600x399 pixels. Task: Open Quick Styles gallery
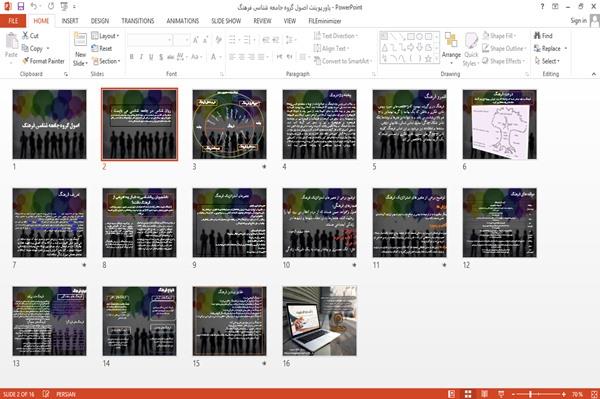click(x=471, y=50)
